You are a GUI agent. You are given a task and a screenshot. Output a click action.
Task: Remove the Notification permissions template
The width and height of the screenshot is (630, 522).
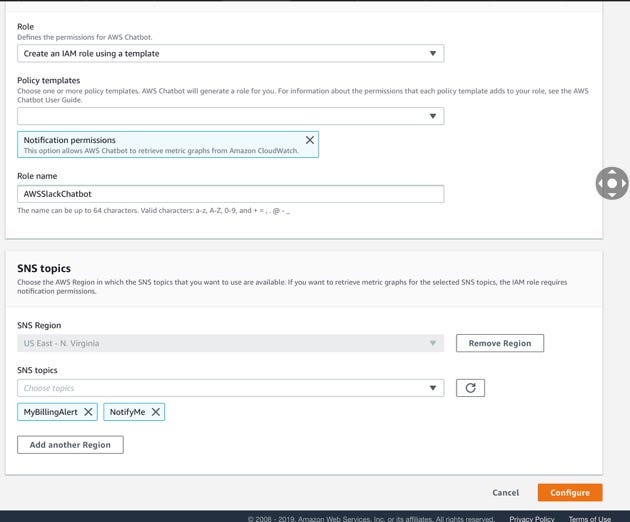click(310, 140)
